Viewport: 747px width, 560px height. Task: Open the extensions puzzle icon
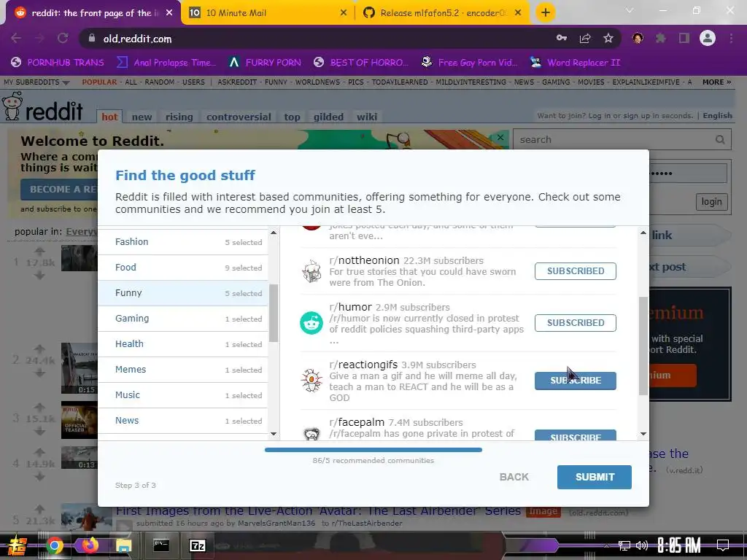661,38
